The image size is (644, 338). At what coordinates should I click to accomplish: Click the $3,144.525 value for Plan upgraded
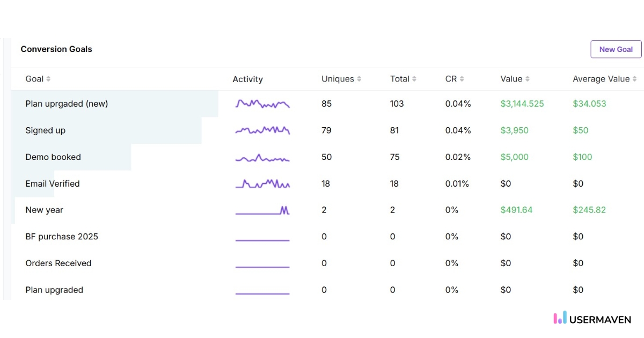point(521,104)
